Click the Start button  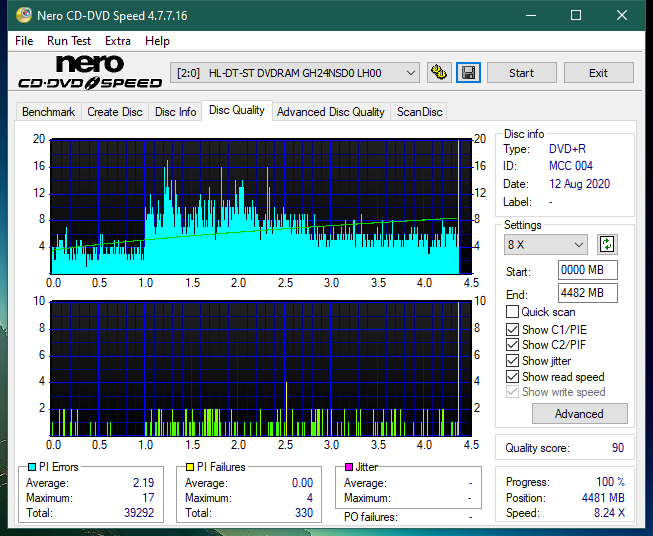coord(521,73)
